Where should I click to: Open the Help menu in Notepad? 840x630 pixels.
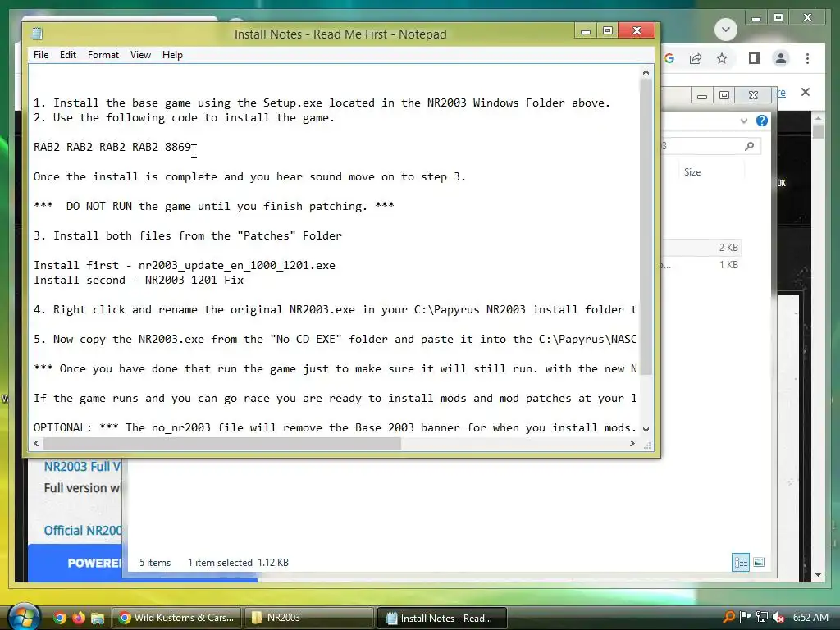[172, 55]
